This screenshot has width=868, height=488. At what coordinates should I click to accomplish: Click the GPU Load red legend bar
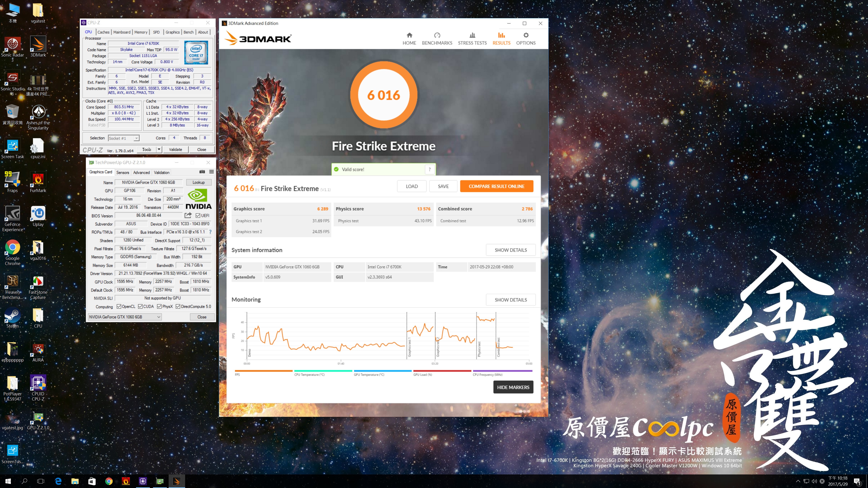click(442, 371)
